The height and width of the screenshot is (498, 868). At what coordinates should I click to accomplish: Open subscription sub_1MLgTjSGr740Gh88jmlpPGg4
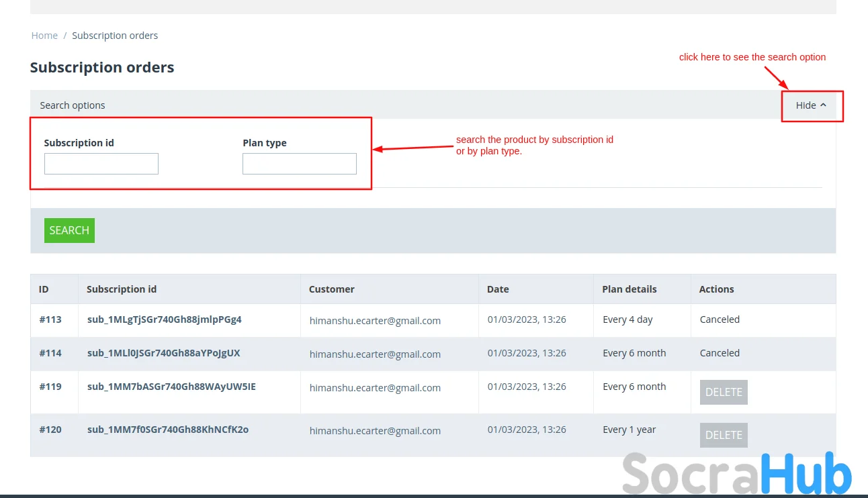[164, 319]
